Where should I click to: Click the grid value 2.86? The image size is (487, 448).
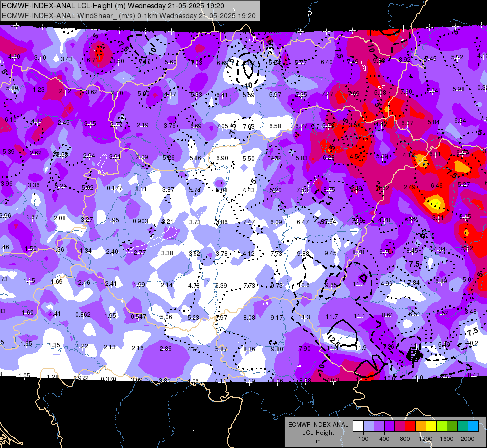click(x=165, y=349)
